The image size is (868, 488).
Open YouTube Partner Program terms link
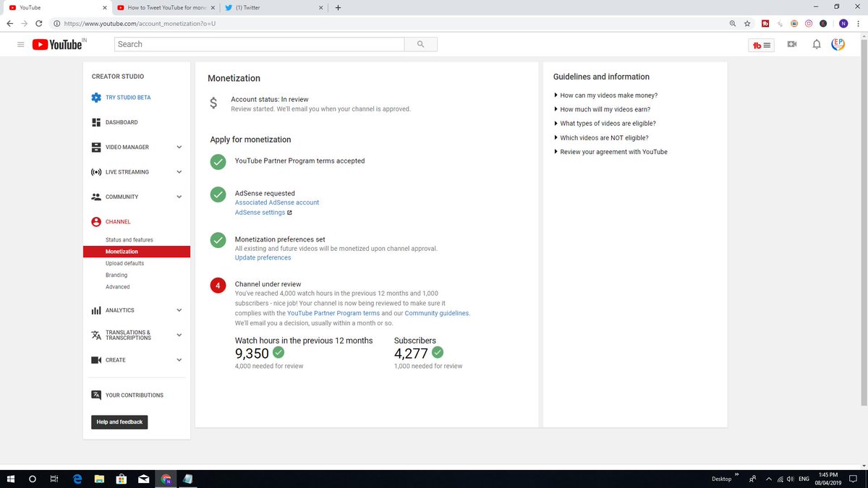click(333, 313)
